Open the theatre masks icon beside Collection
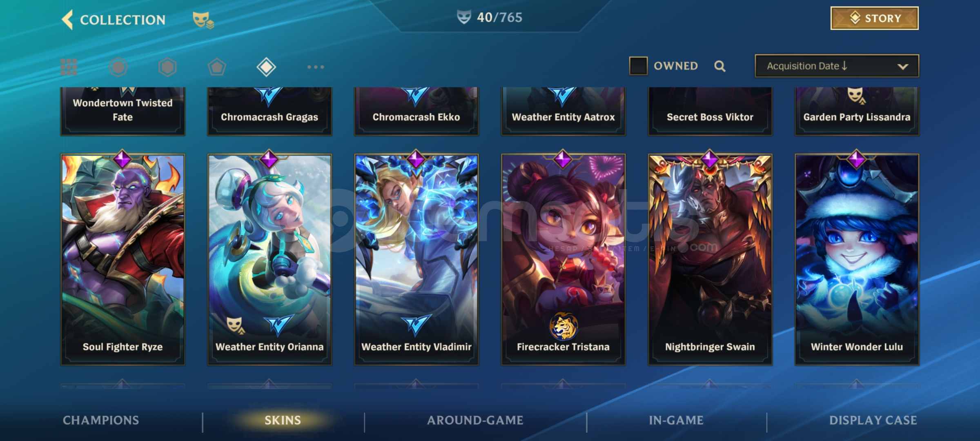 point(203,20)
